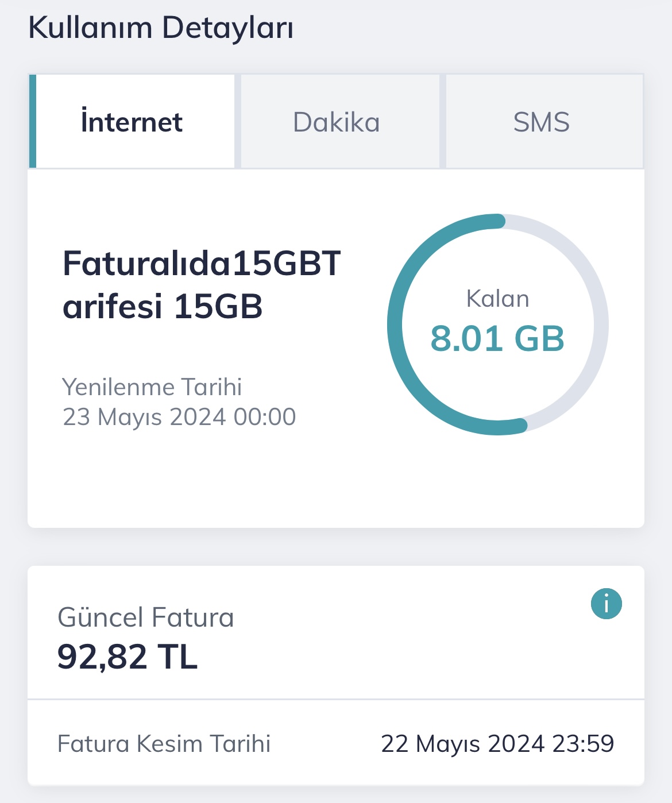Tap the 92,82 TL bill amount
The image size is (672, 803).
pos(128,657)
